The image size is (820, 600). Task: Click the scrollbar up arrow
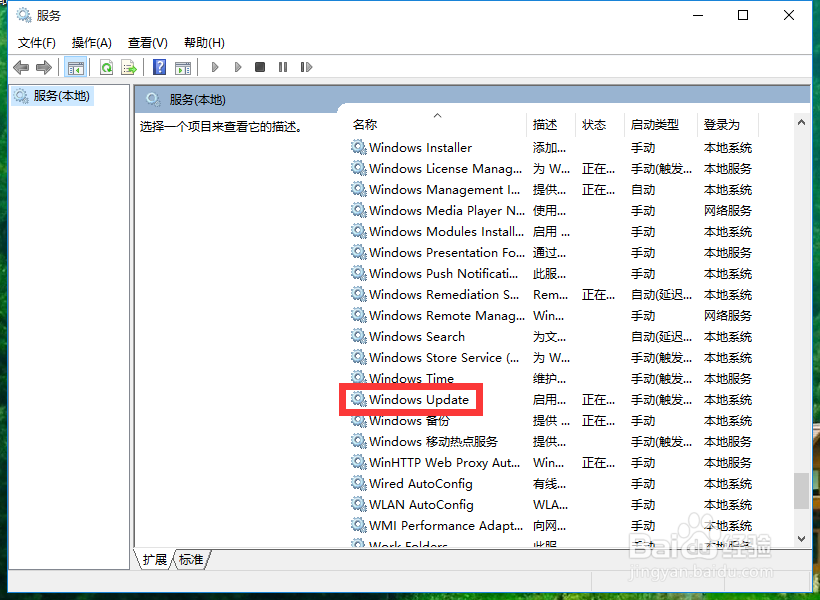pyautogui.click(x=801, y=122)
